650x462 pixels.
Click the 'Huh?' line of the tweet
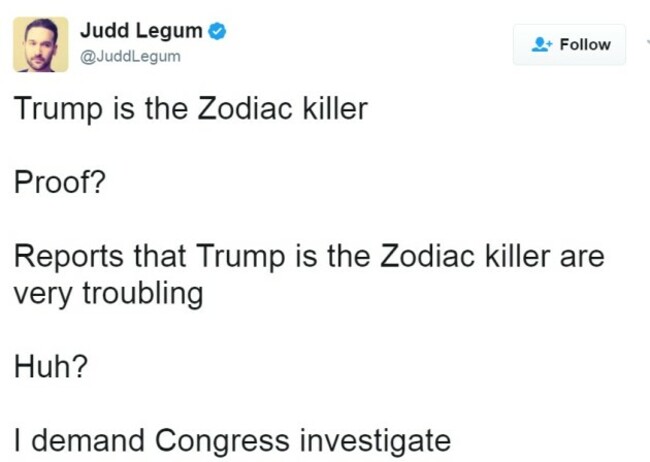pyautogui.click(x=51, y=367)
